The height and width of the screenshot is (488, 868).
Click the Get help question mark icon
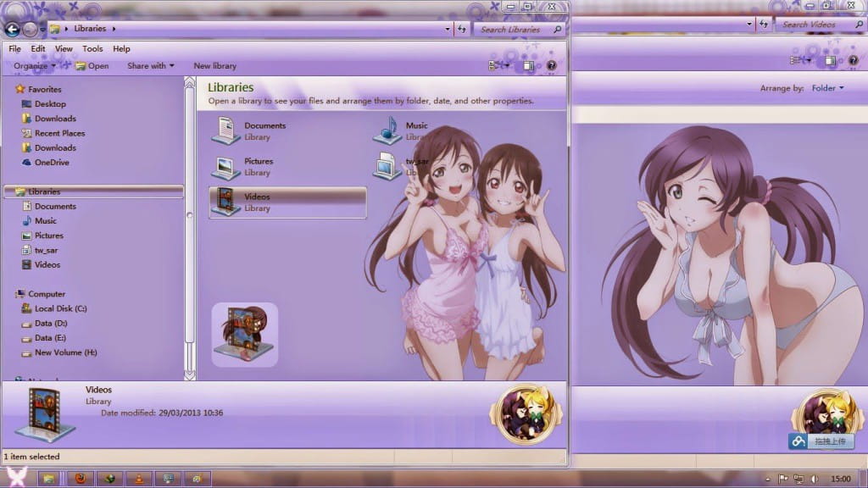pyautogui.click(x=552, y=65)
